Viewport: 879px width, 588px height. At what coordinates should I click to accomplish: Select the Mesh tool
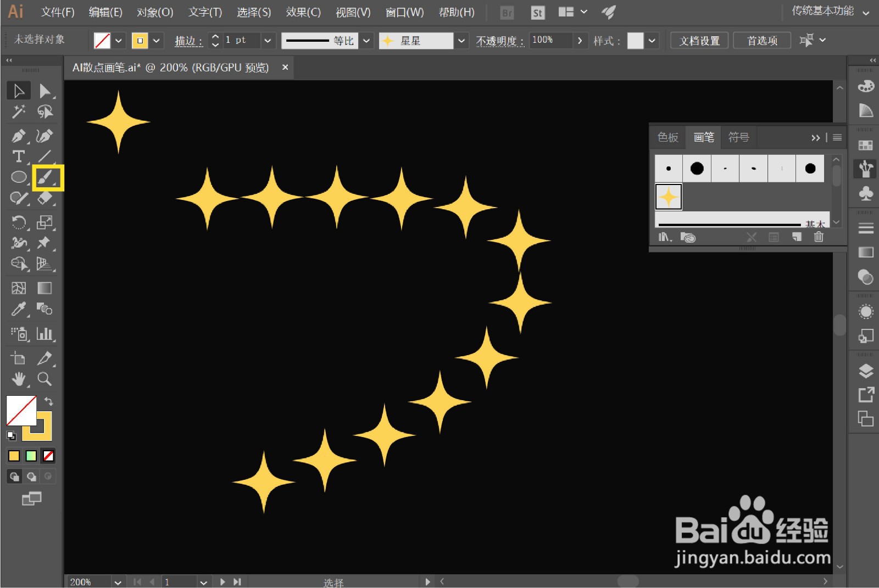19,288
